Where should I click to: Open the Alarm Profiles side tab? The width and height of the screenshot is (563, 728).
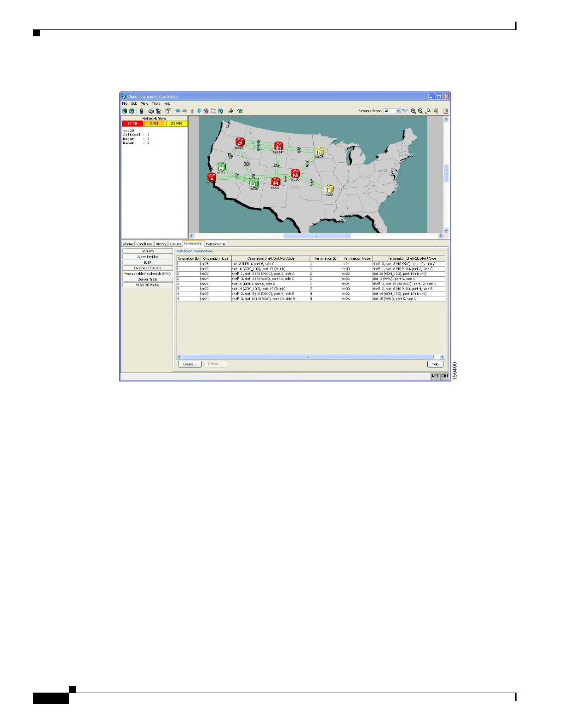[148, 257]
